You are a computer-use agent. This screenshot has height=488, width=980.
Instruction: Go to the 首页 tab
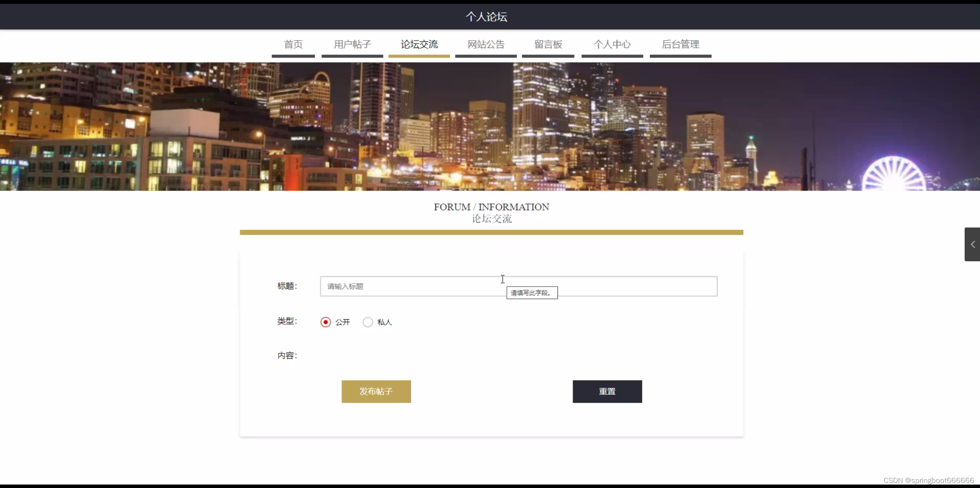(x=293, y=45)
